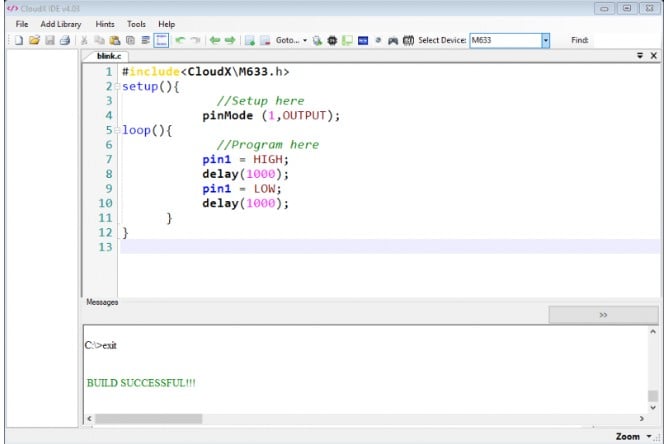Toggle the highlighted line-view toolbar button
664x444 pixels.
click(x=162, y=41)
